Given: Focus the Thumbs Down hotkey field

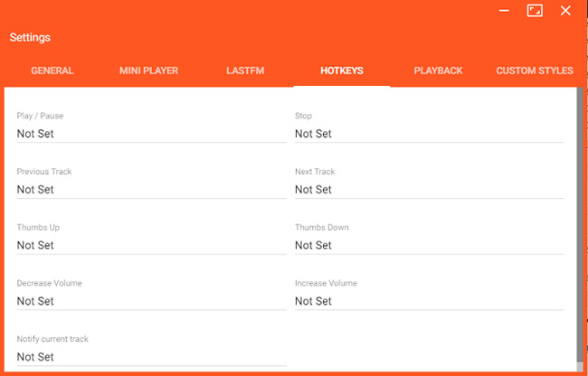Looking at the screenshot, I should coord(429,245).
